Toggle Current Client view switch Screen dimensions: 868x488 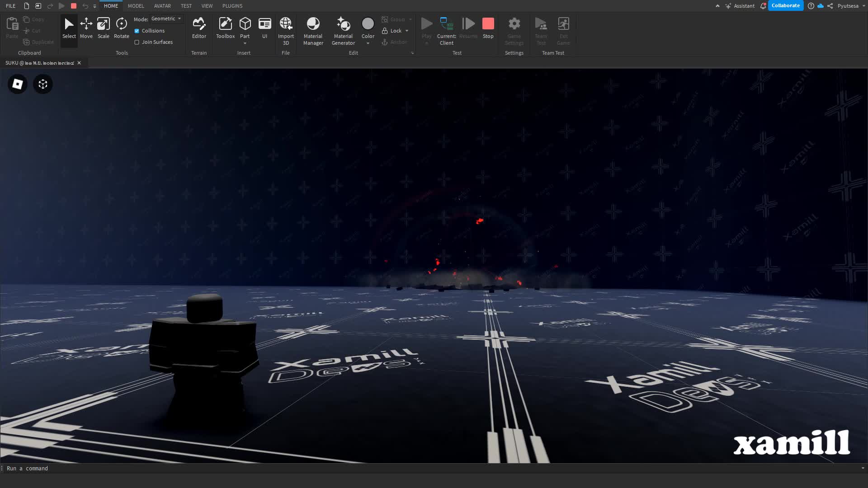pyautogui.click(x=446, y=30)
